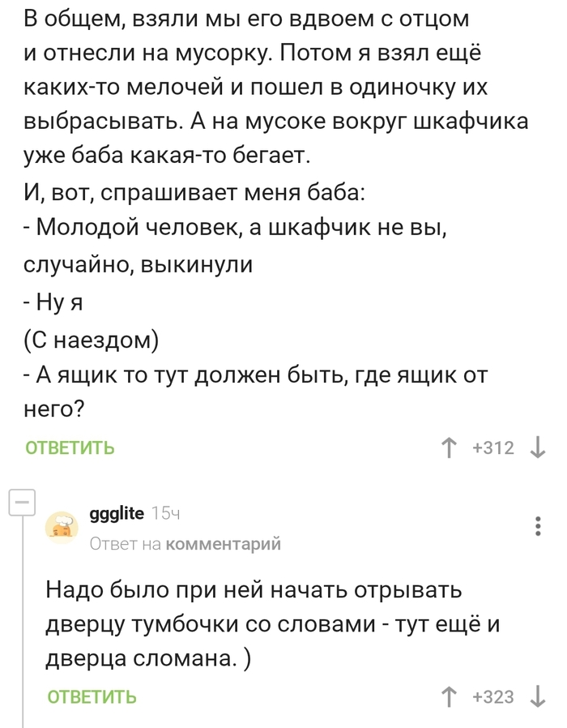Open three-dot options menu for ggglite's comment
Image resolution: width=567 pixels, height=728 pixels.
coord(539,525)
